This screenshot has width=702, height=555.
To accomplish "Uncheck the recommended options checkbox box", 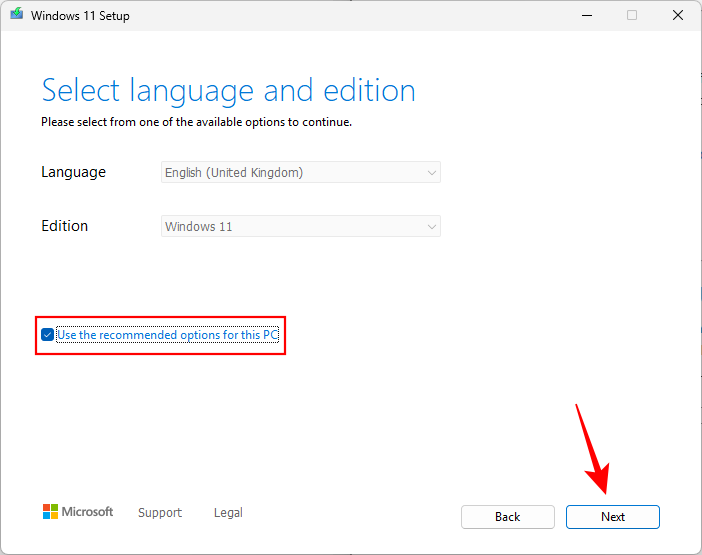I will pyautogui.click(x=48, y=335).
